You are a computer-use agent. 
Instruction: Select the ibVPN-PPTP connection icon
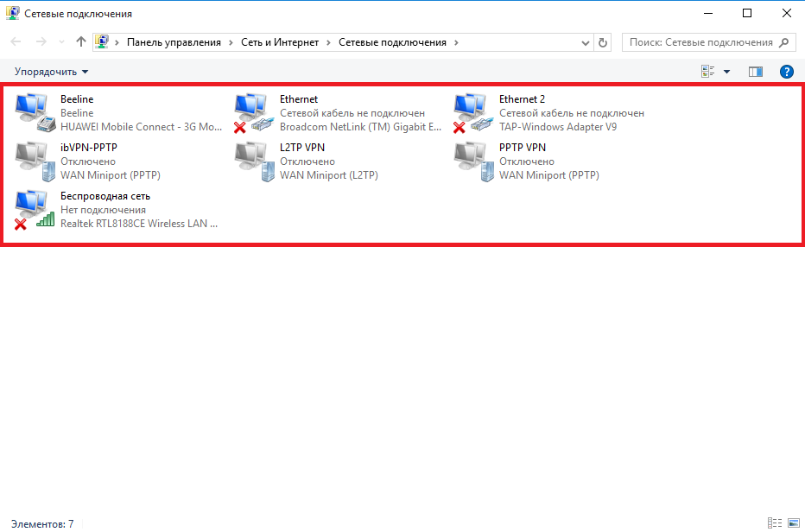(33, 161)
